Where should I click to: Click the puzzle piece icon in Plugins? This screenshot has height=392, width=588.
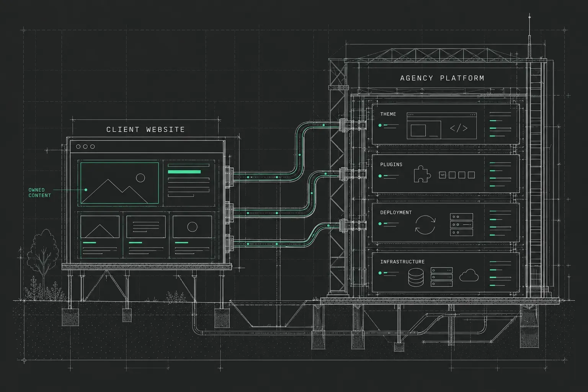[422, 174]
